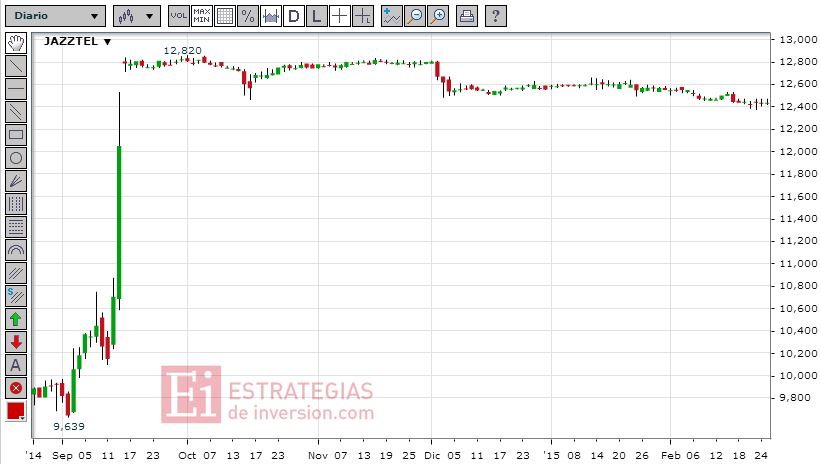Expand the JAZZTEL symbol menu
The height and width of the screenshot is (464, 821).
click(x=77, y=41)
